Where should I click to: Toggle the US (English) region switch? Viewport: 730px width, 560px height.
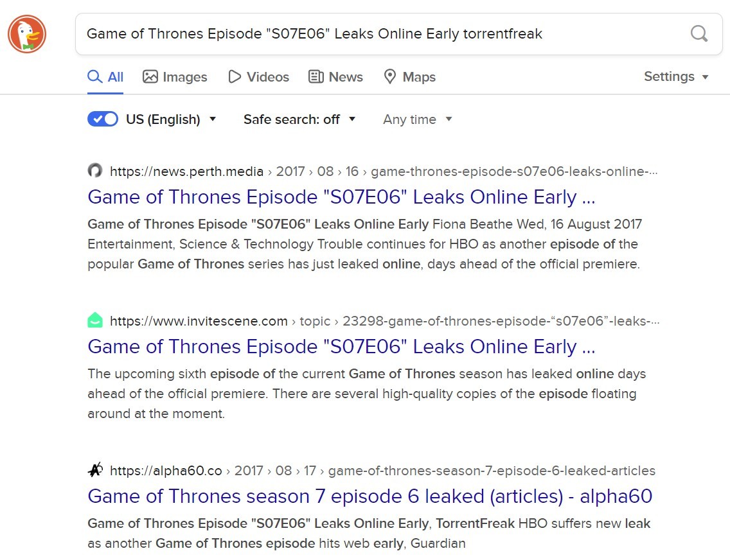[x=103, y=119]
